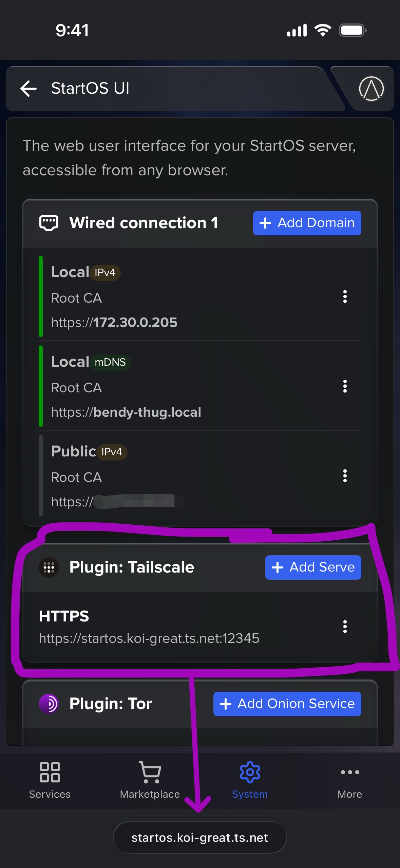Switch to the System tab
Screen dimensions: 400x868
click(x=250, y=781)
